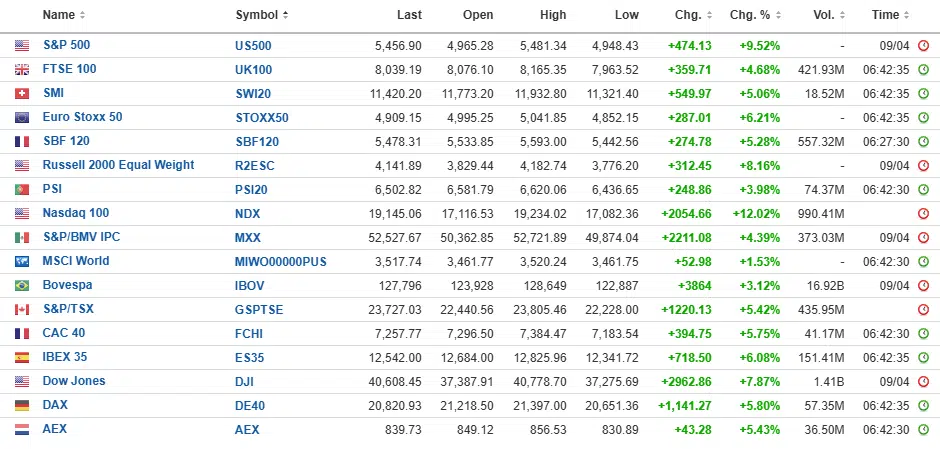Click the MSCI World symbol MIWO00000PUS
Screen dimensions: 940x449
tap(281, 262)
